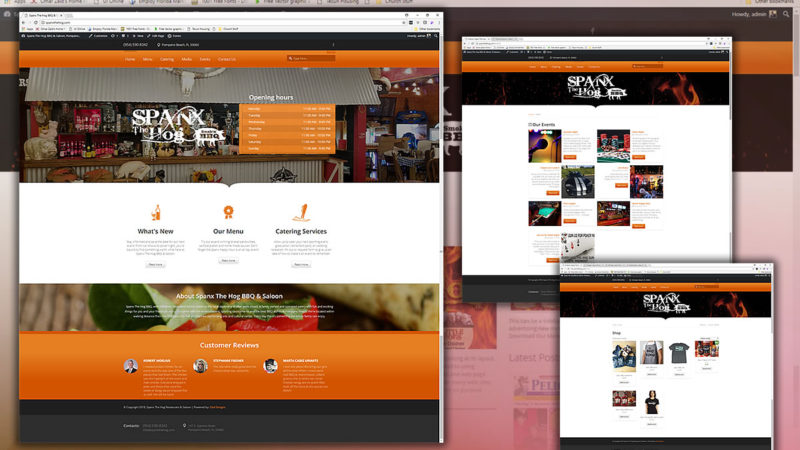Open the Home nav menu item
800x450 pixels.
tap(130, 59)
